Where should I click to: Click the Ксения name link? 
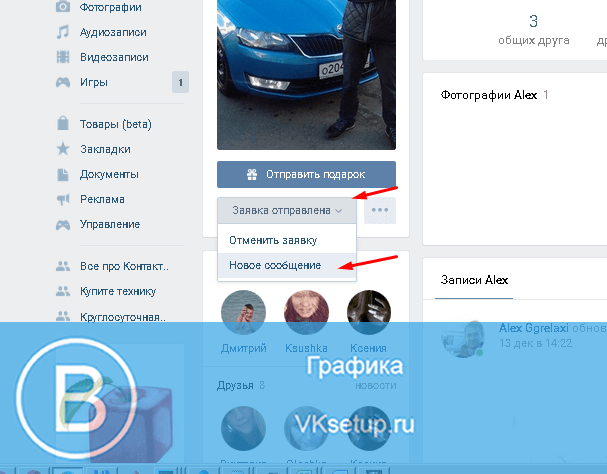coord(368,348)
